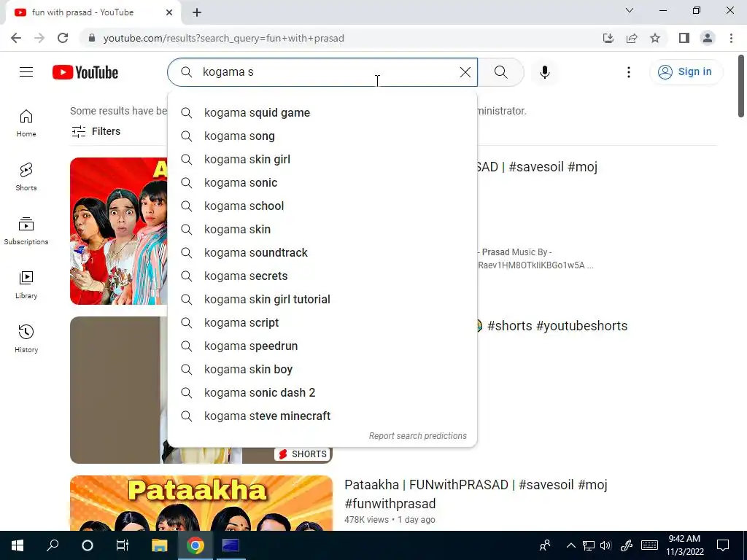Expand the tab search chevron
747x560 pixels.
coord(630,10)
